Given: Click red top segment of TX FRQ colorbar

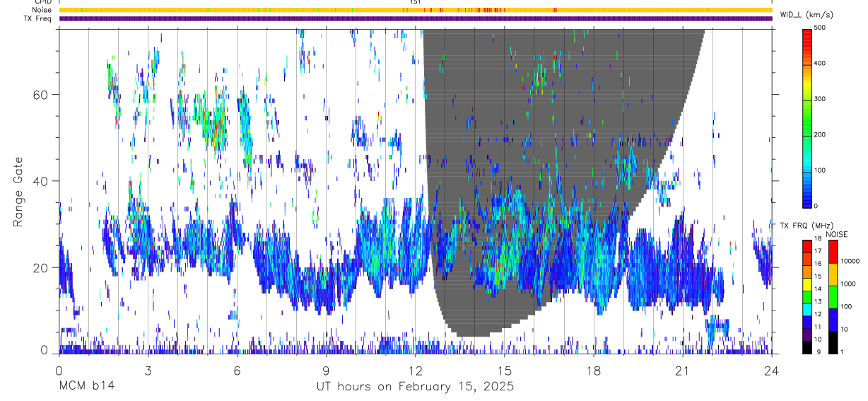Looking at the screenshot, I should (808, 247).
